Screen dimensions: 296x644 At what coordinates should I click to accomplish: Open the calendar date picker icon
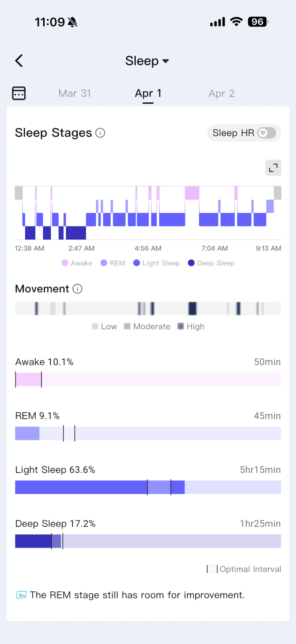19,93
